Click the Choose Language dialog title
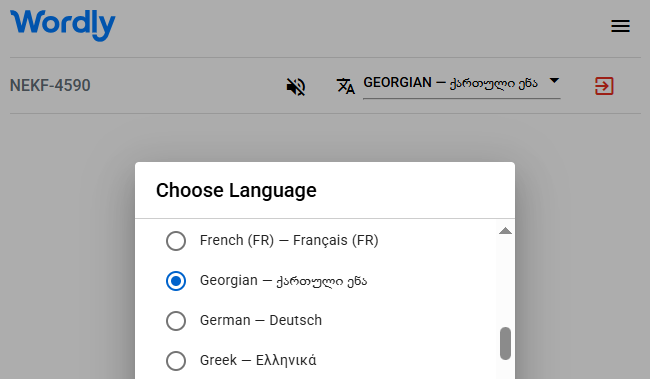 tap(236, 190)
